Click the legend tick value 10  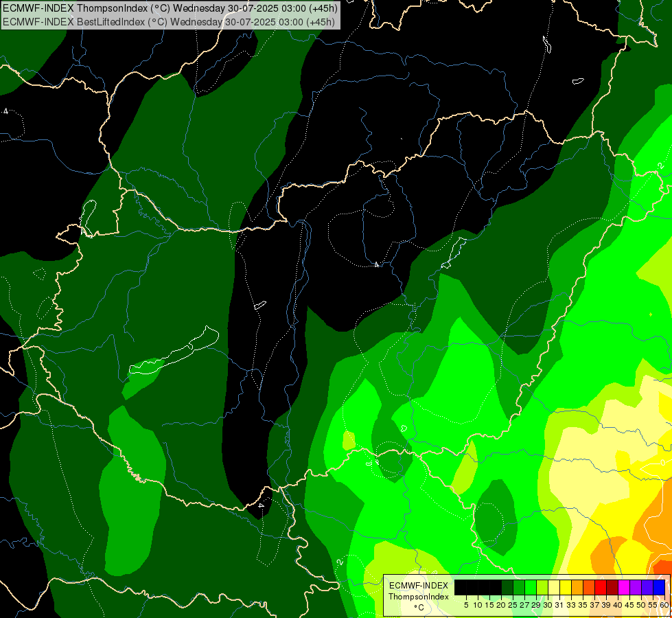[x=478, y=605]
